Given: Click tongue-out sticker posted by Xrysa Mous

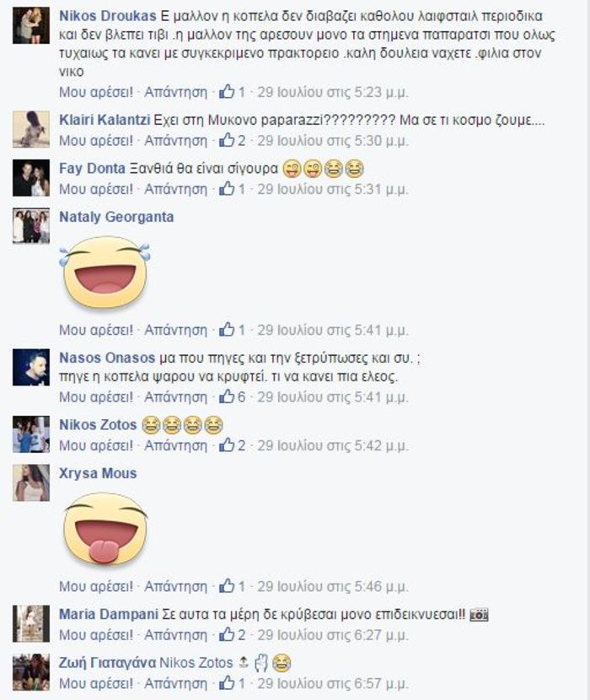Looking at the screenshot, I should point(105,529).
